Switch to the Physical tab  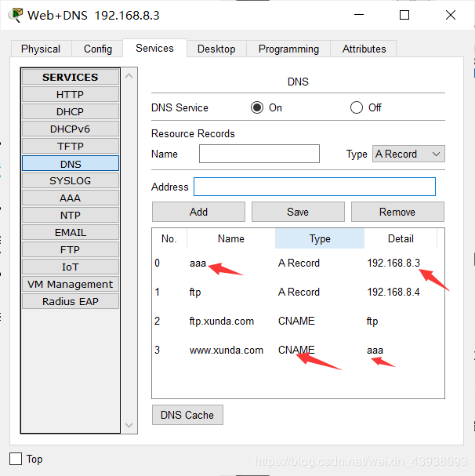coord(41,49)
